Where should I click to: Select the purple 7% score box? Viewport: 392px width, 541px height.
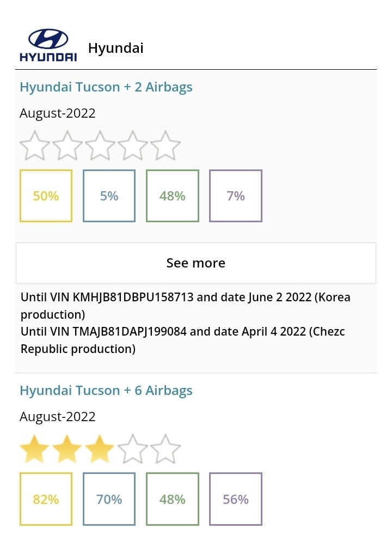click(x=236, y=196)
